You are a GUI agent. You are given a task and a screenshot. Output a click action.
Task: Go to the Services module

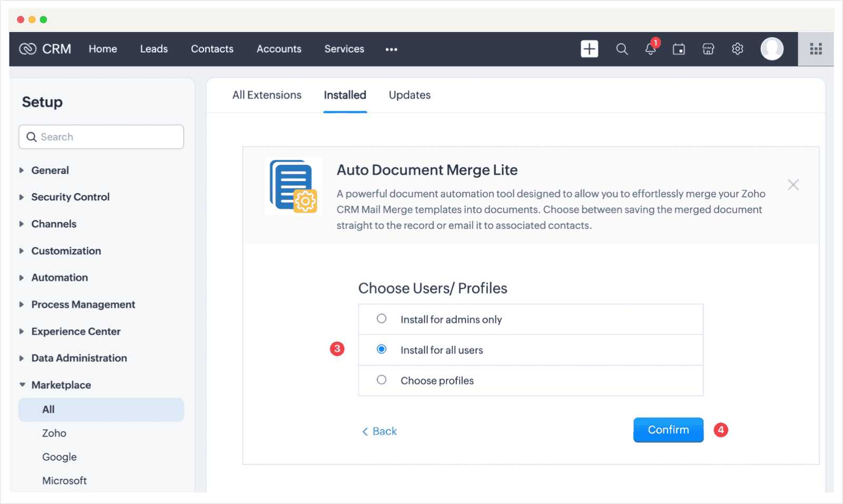[344, 49]
